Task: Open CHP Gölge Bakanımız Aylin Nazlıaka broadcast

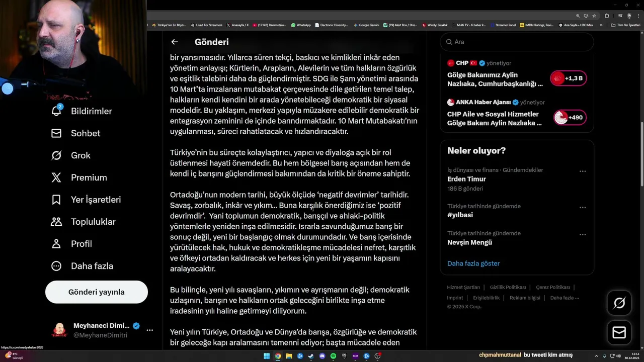Action: (495, 79)
